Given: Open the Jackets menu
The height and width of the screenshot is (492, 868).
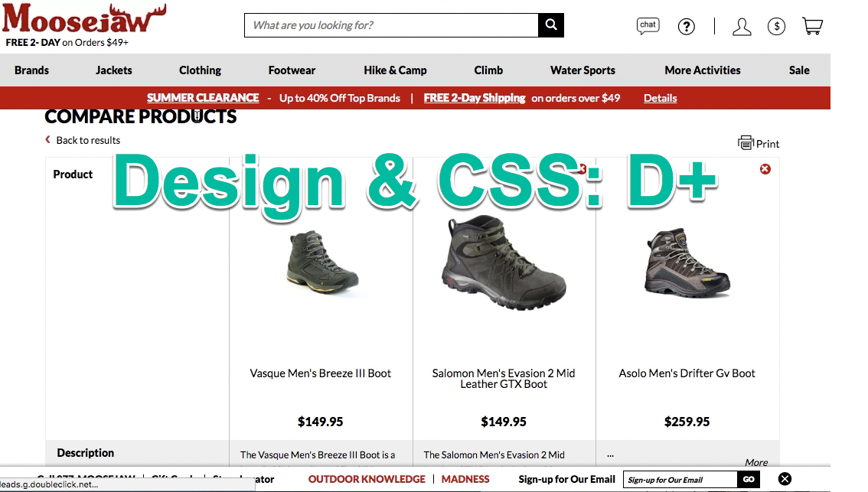Looking at the screenshot, I should [x=113, y=70].
